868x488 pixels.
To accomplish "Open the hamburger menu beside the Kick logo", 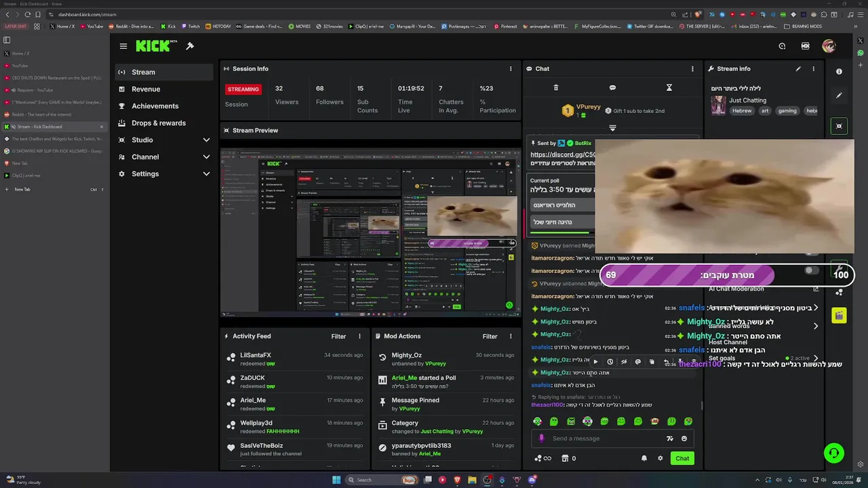I will click(x=123, y=46).
